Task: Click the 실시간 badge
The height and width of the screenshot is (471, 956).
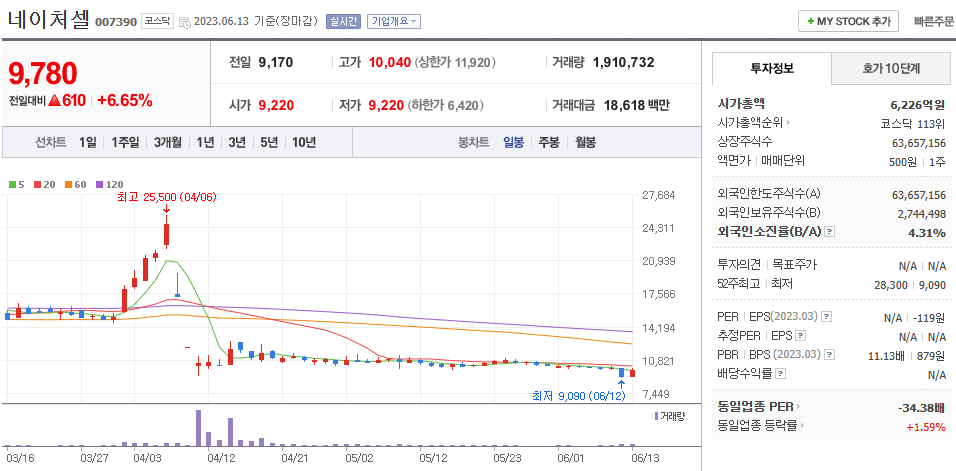Action: pyautogui.click(x=343, y=22)
